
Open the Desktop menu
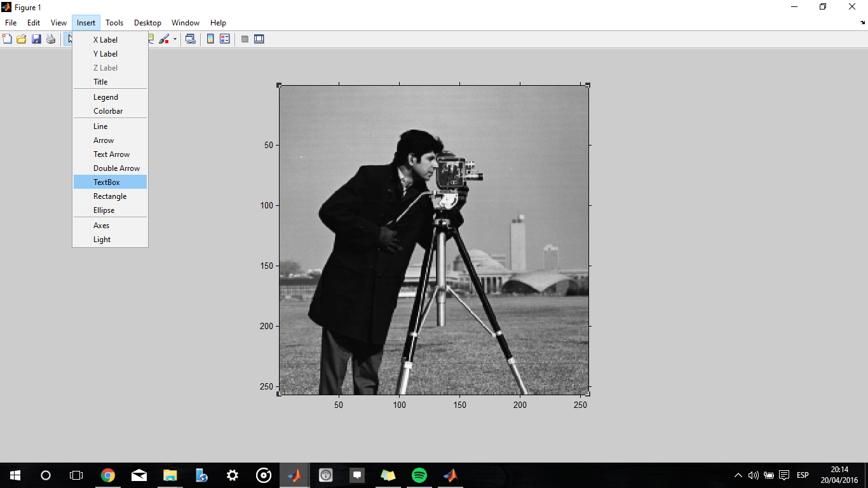(147, 23)
